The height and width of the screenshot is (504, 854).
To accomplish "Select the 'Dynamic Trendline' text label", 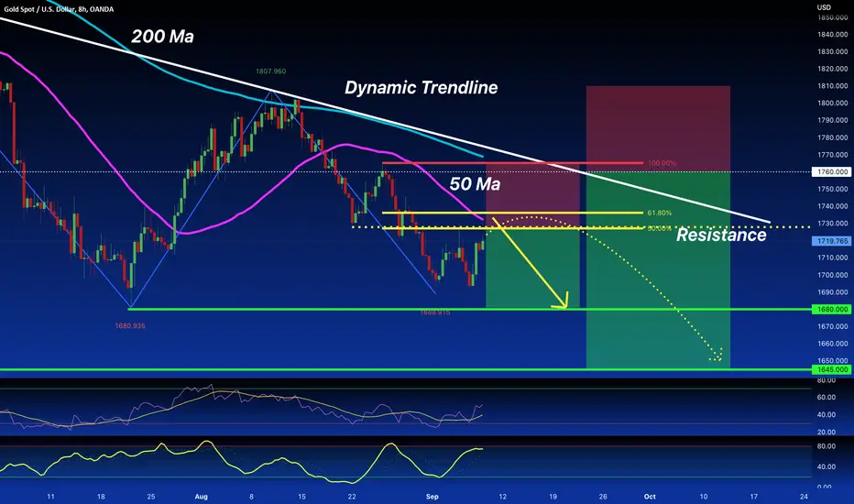I will (x=421, y=88).
